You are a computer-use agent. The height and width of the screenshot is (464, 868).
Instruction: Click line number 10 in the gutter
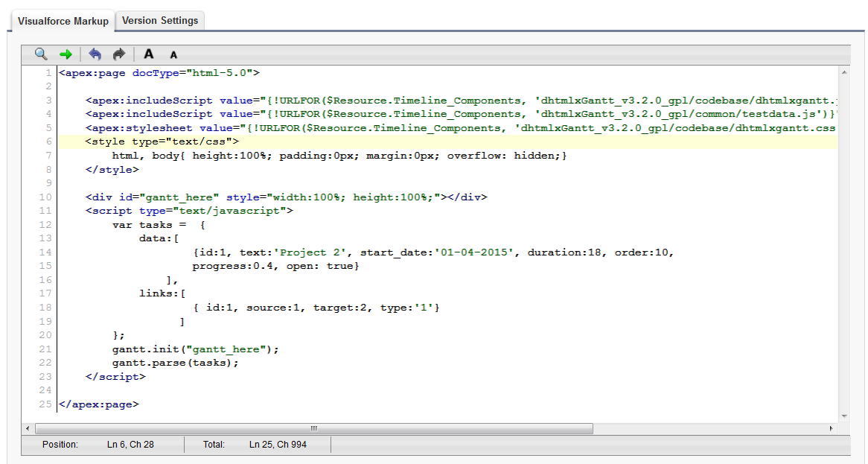pyautogui.click(x=45, y=197)
